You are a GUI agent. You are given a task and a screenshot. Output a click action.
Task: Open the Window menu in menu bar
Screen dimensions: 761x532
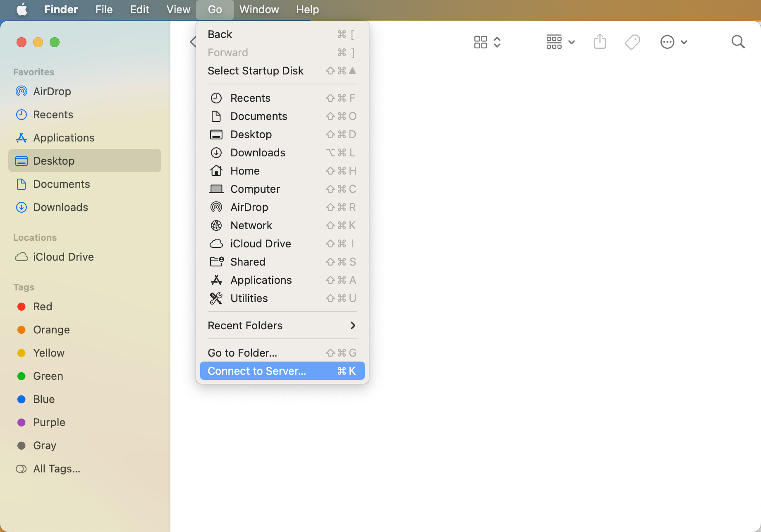(x=259, y=10)
